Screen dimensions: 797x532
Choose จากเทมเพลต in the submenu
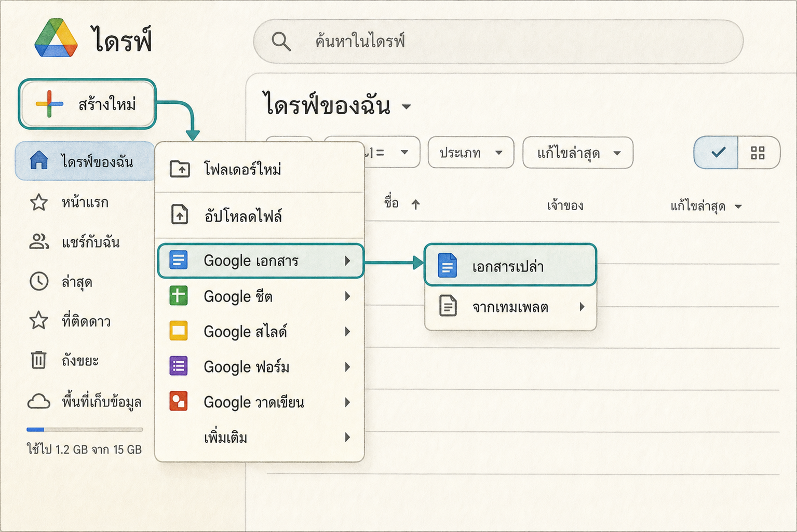tap(510, 307)
